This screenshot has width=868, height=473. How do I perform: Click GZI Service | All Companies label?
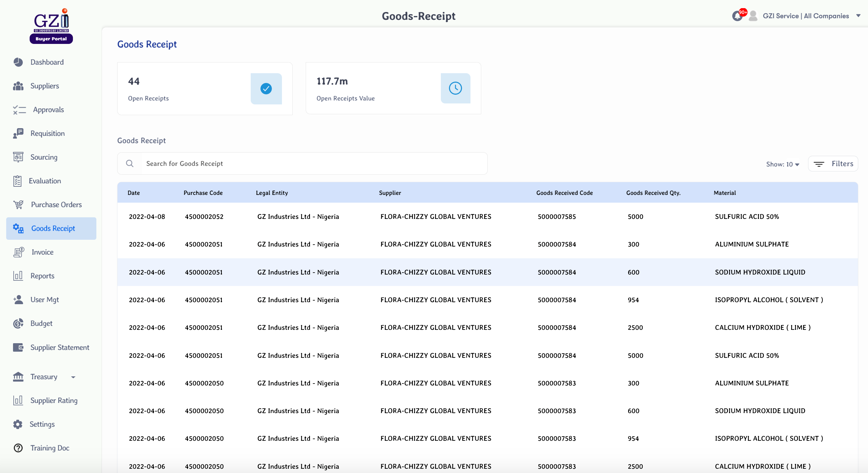point(806,16)
